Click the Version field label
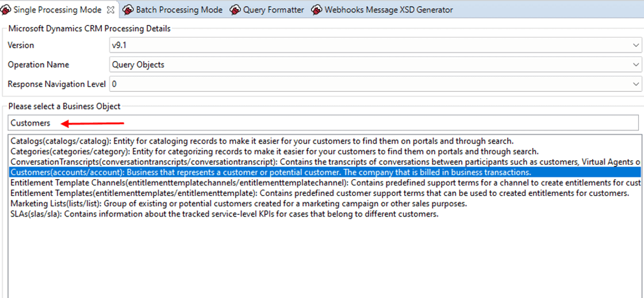The image size is (644, 298). click(21, 45)
